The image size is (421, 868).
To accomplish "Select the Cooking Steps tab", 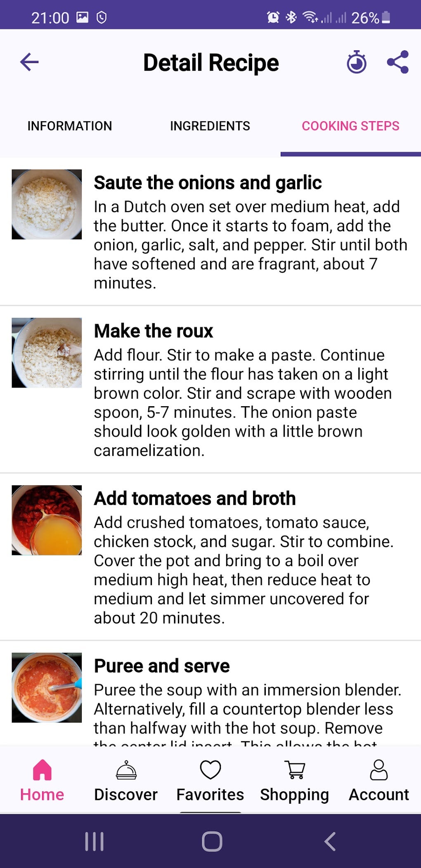I will coord(350,126).
